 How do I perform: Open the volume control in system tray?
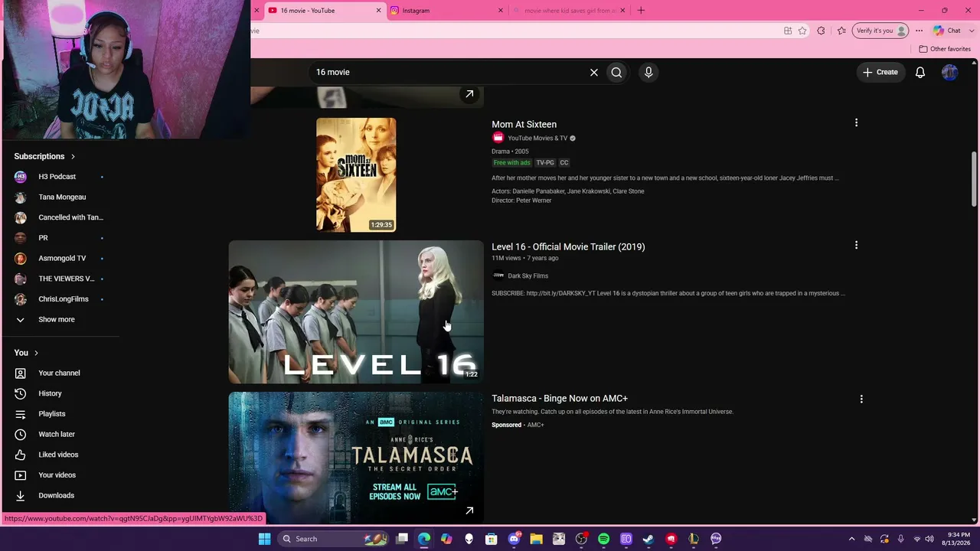click(x=929, y=539)
